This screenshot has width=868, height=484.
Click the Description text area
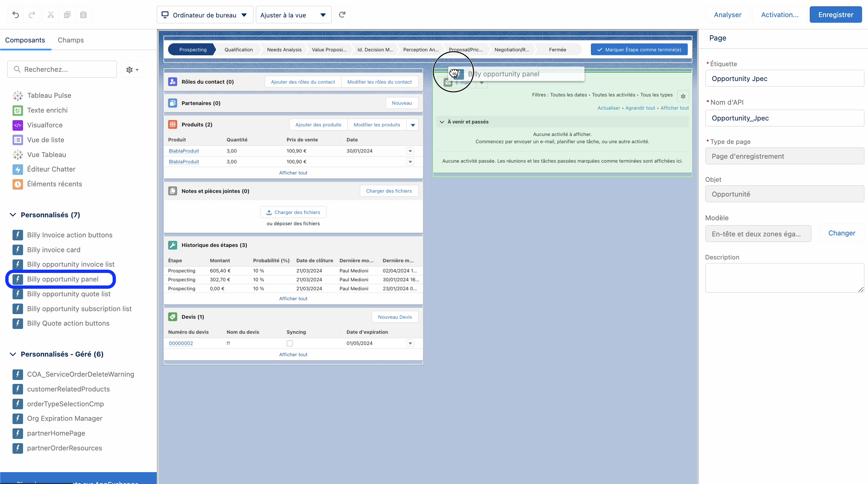click(784, 278)
